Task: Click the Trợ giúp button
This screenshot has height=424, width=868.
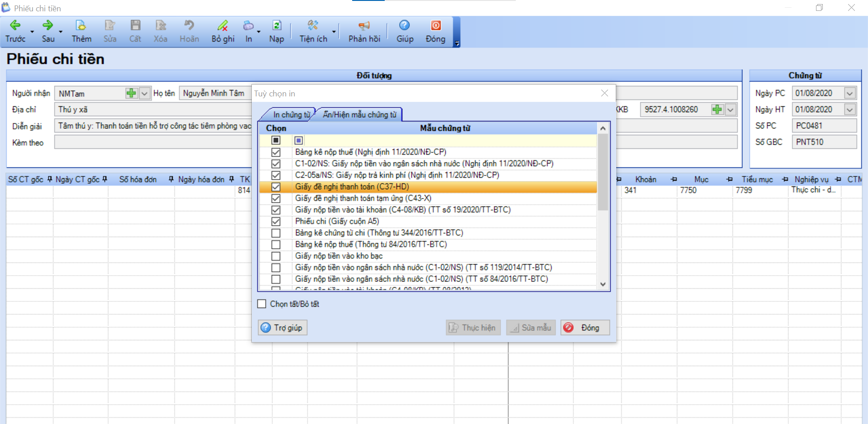Action: [283, 328]
